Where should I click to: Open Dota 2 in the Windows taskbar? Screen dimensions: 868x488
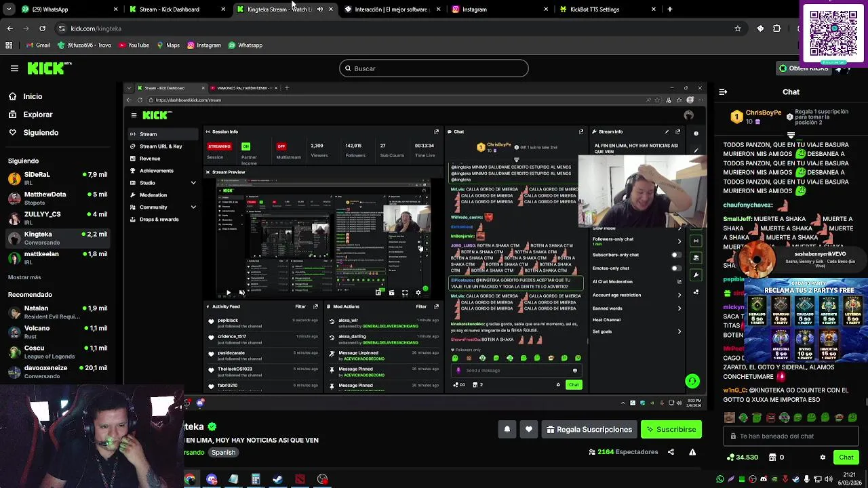tap(300, 479)
